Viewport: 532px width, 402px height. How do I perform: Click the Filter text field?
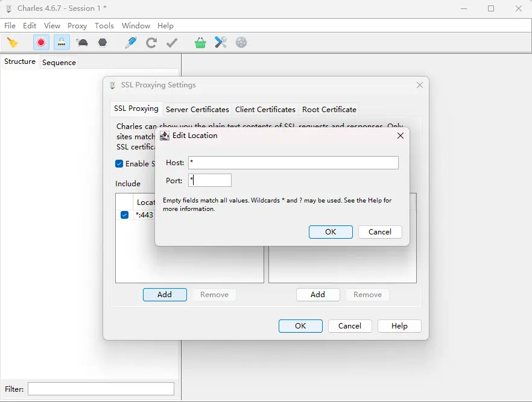pyautogui.click(x=101, y=389)
